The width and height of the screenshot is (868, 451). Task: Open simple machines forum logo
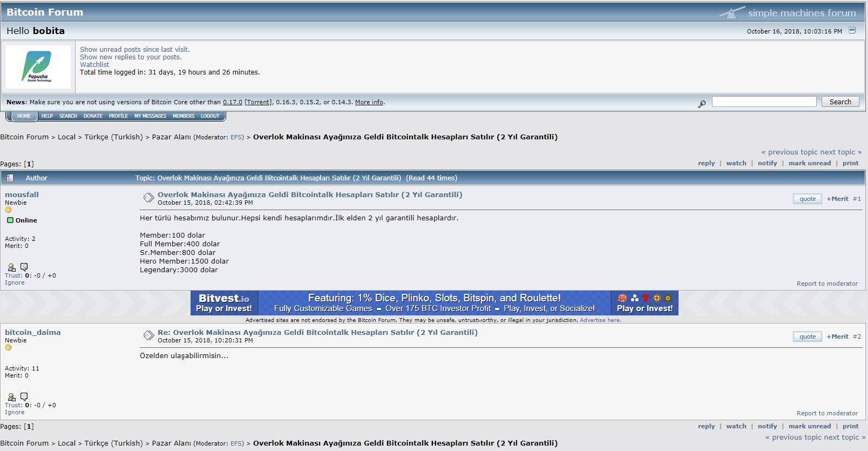[788, 12]
